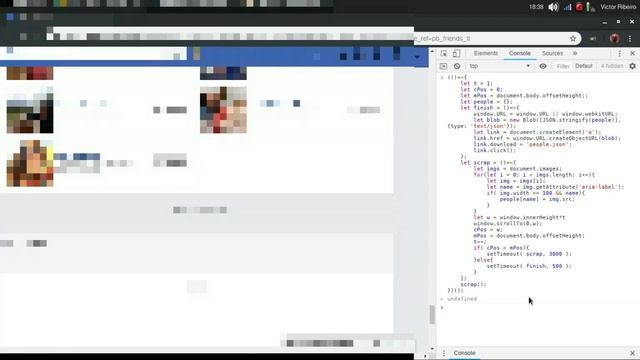Focus the empty console prompt line
This screenshot has width=640, height=360.
click(x=539, y=307)
